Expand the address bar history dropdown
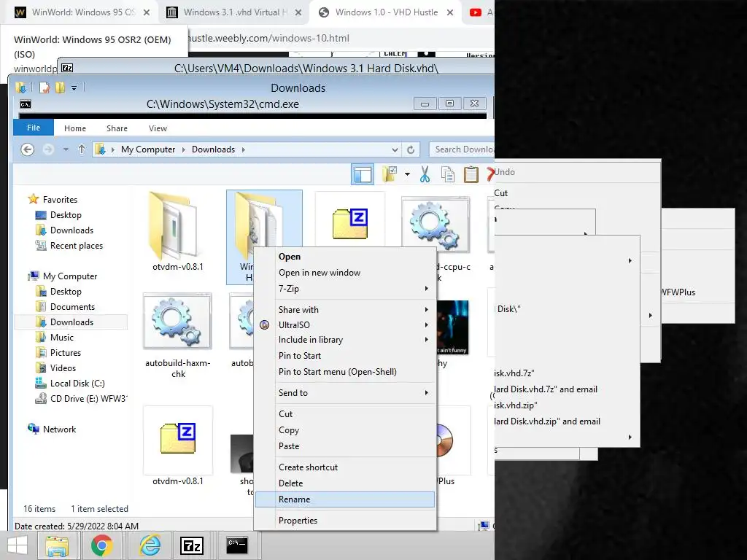 [395, 150]
